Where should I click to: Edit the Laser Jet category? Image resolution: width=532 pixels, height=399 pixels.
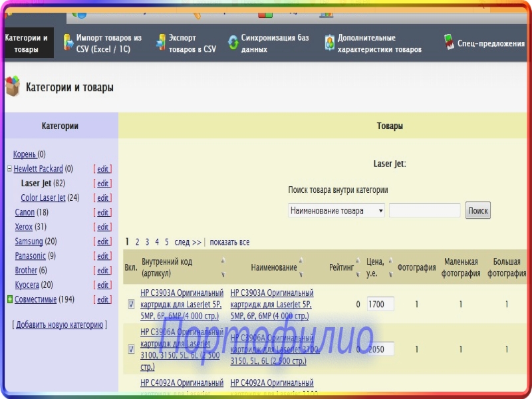[103, 184]
